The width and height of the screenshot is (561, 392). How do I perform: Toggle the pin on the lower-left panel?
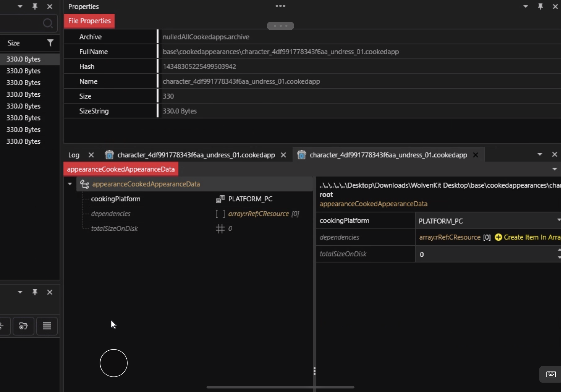pyautogui.click(x=35, y=292)
